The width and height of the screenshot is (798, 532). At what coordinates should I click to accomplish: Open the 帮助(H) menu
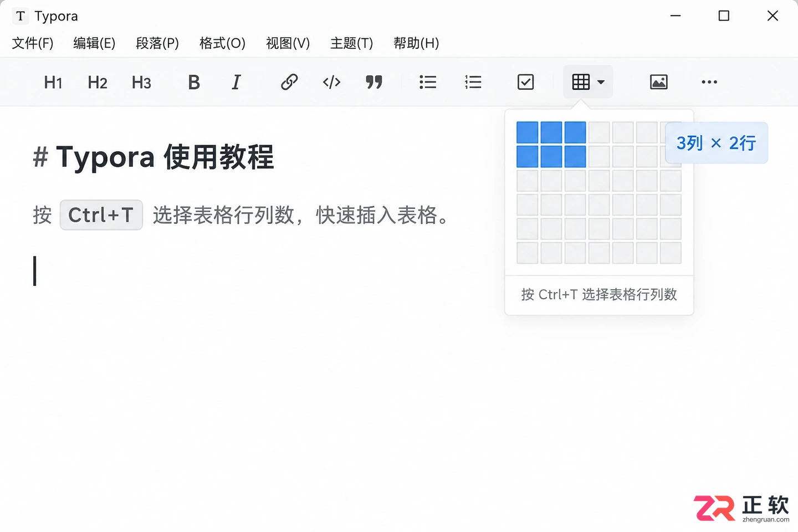coord(416,43)
